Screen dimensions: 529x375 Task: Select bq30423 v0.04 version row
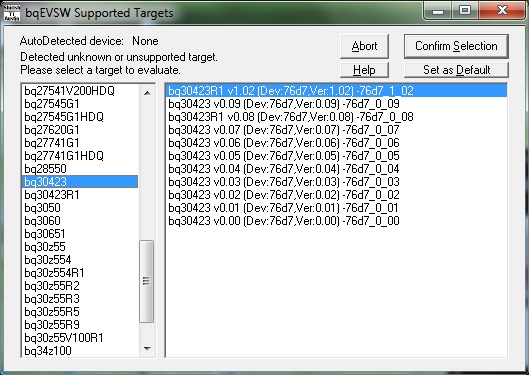pos(336,169)
